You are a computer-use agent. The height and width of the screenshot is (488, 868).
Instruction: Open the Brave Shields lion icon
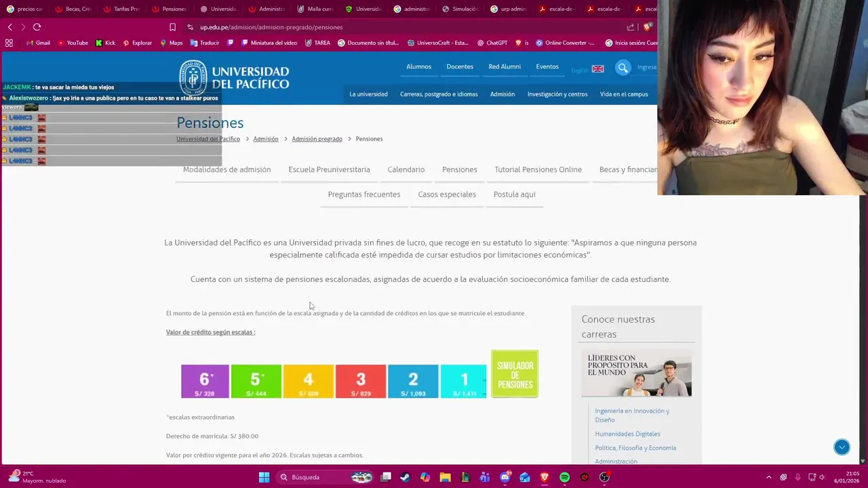[x=648, y=27]
